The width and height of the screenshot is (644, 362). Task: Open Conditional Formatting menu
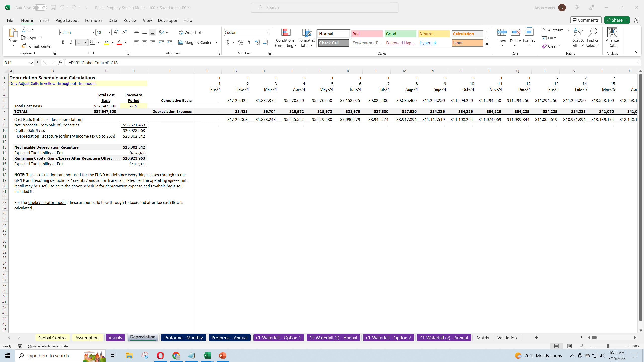coord(286,38)
